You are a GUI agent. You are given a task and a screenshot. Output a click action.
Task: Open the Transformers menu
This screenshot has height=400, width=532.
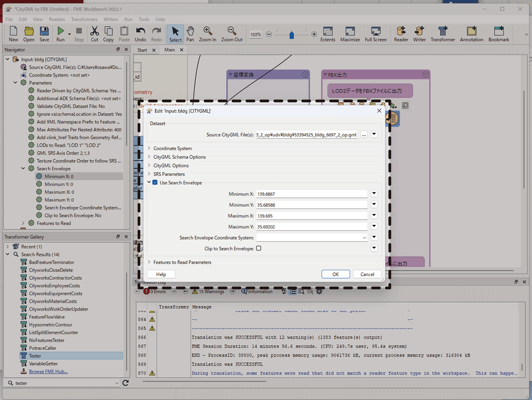click(84, 19)
